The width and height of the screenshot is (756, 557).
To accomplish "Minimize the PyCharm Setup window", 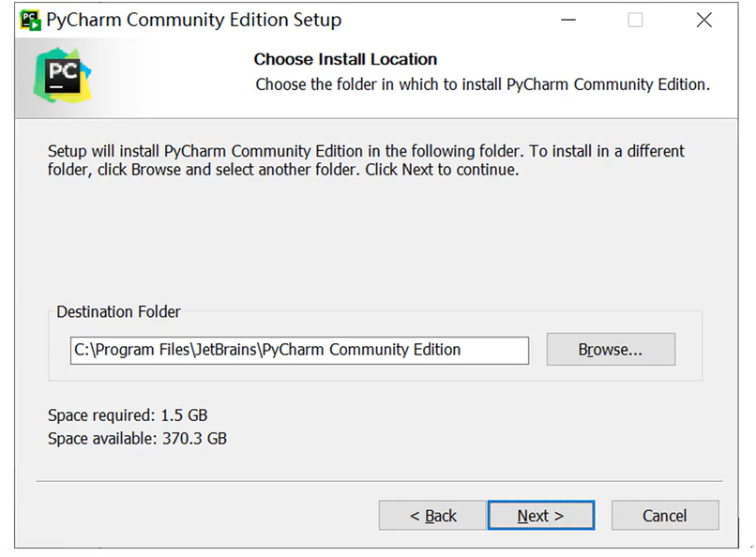I will [x=568, y=20].
